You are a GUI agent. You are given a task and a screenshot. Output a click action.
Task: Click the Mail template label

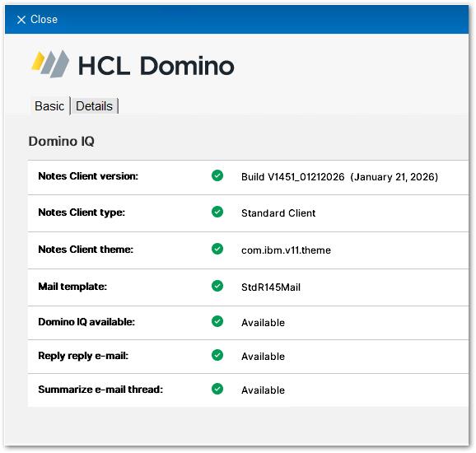(72, 287)
